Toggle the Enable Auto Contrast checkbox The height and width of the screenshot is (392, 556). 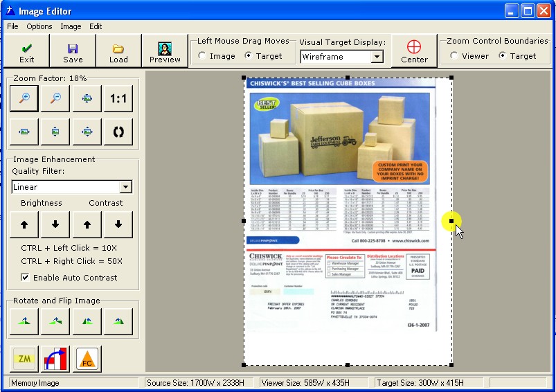click(x=25, y=278)
